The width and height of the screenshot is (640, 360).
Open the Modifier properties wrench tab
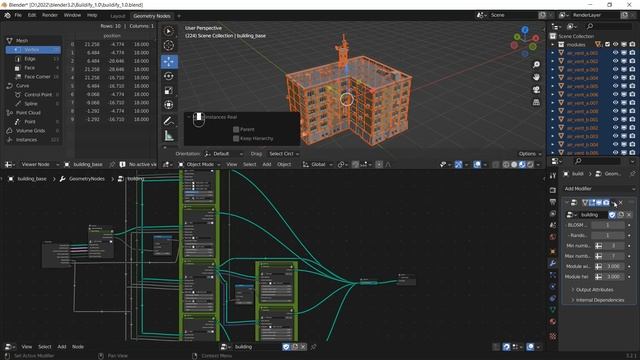tap(553, 263)
